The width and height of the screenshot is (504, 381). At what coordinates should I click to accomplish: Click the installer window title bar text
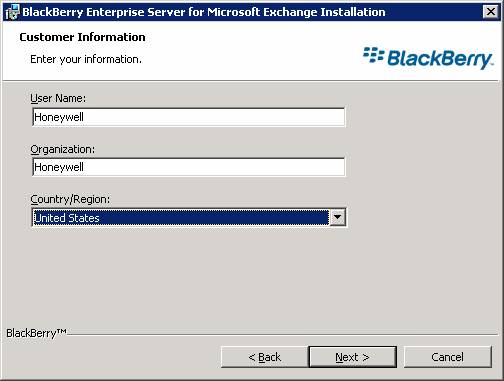click(x=204, y=12)
